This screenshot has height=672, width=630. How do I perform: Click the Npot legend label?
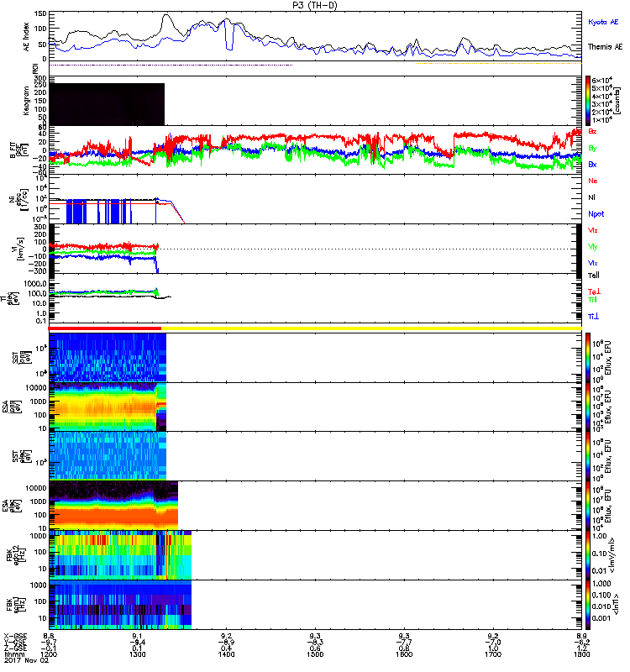tap(595, 213)
